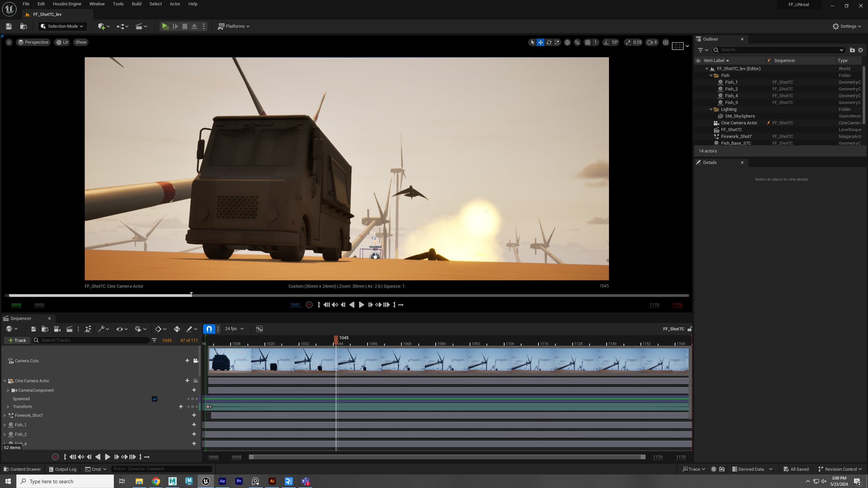Viewport: 868px width, 488px height.
Task: Click the Play level green button
Action: click(x=165, y=26)
